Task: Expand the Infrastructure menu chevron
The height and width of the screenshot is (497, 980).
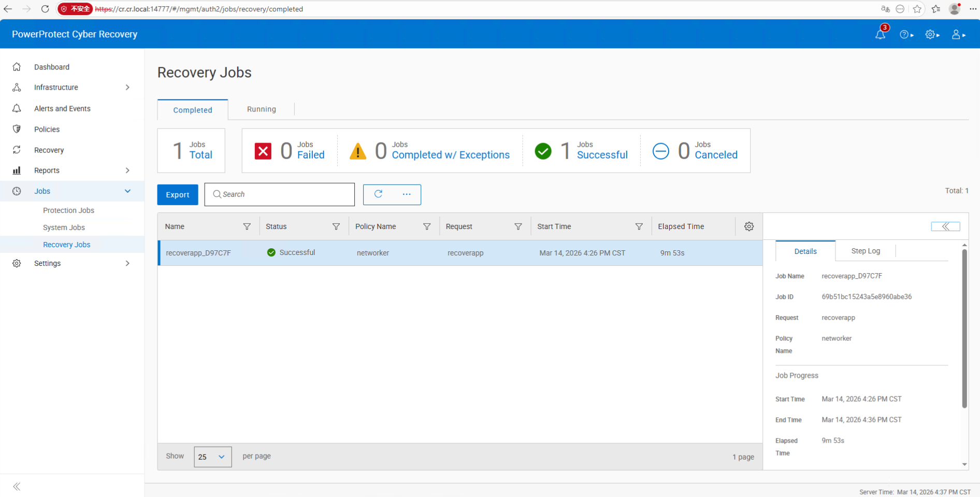Action: (127, 87)
